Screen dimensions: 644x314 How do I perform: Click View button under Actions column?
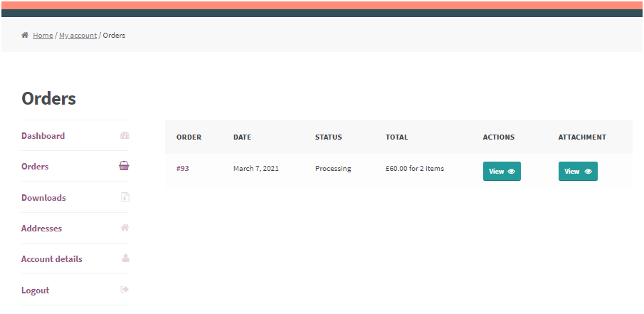[502, 172]
